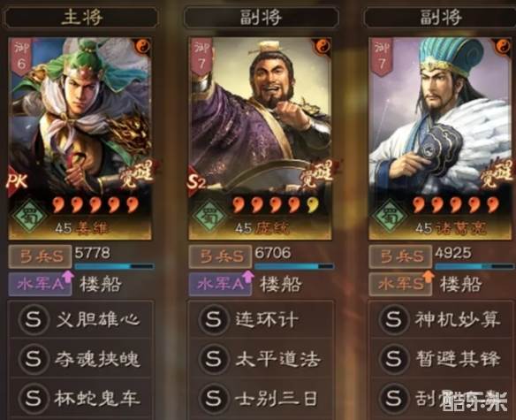Click the yin-yang icon on Zhuge Liang's card

coord(504,46)
